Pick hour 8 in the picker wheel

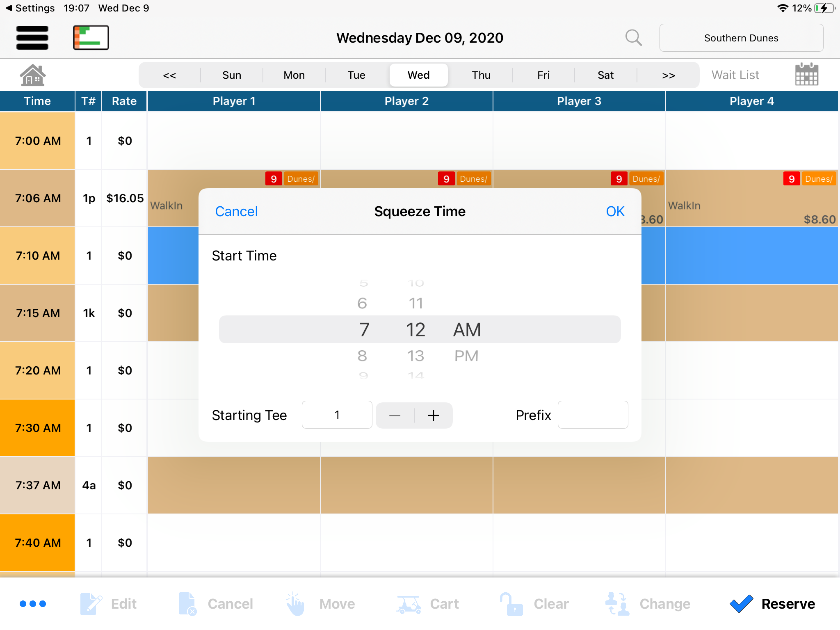362,356
